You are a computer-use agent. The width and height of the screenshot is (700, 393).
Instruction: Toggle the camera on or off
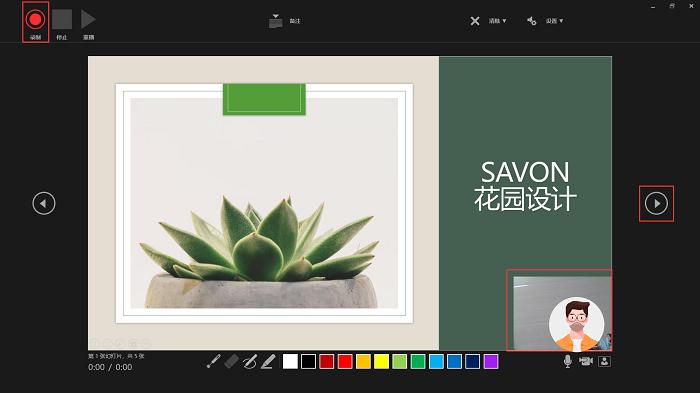pos(586,361)
